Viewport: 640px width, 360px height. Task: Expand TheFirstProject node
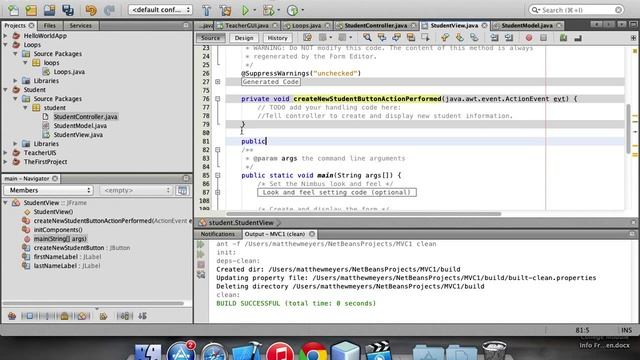point(5,162)
